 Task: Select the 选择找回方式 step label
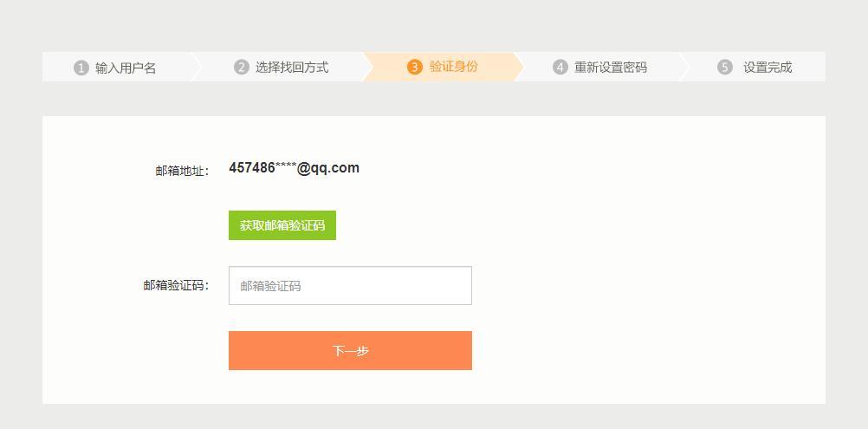tap(292, 68)
